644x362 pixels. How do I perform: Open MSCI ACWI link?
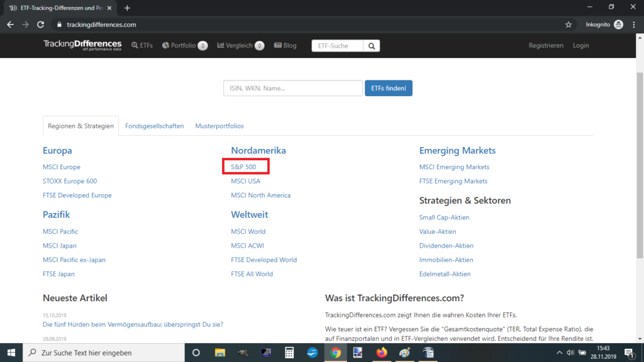click(x=247, y=246)
